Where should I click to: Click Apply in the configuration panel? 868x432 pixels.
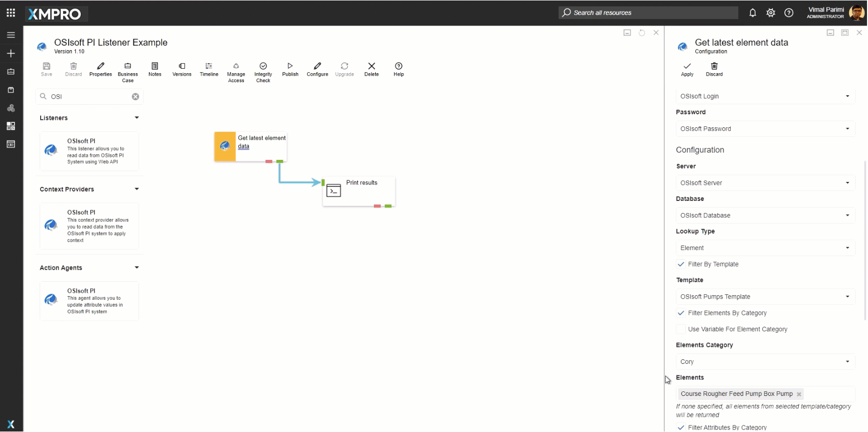click(x=687, y=69)
